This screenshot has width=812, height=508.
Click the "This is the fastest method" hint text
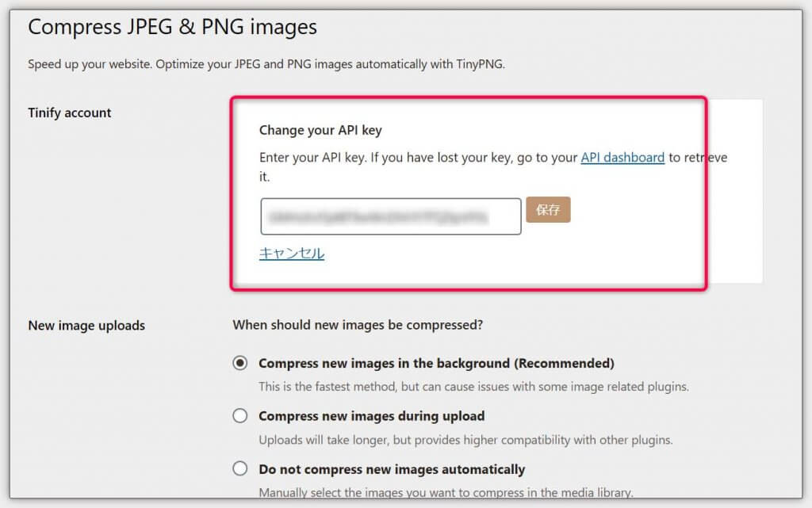point(473,387)
